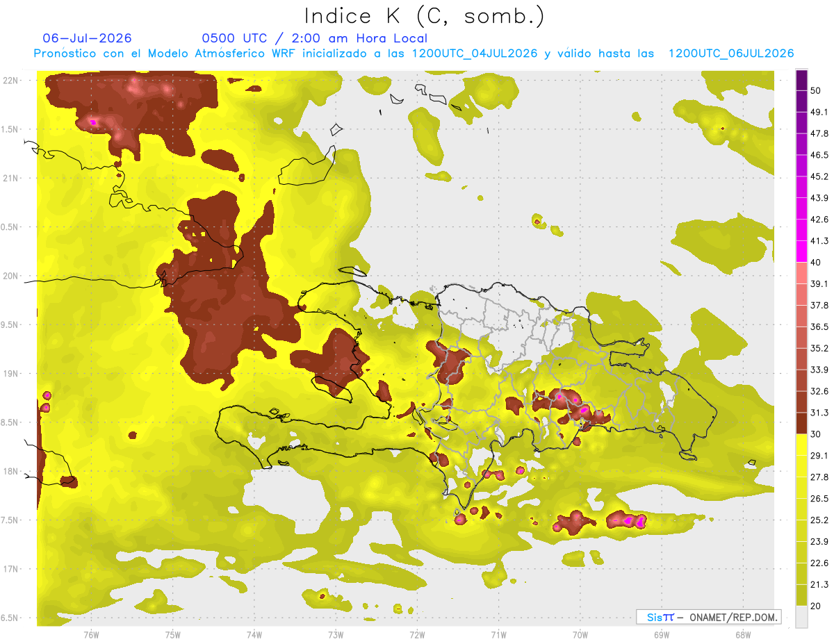The image size is (834, 644).
Task: Click the "35.2" color scale value
Action: click(x=819, y=349)
